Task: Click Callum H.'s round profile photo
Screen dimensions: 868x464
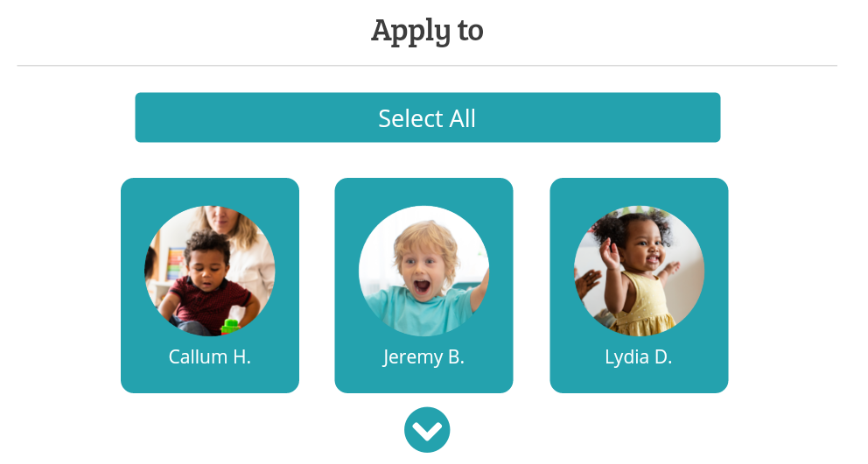Action: tap(210, 270)
